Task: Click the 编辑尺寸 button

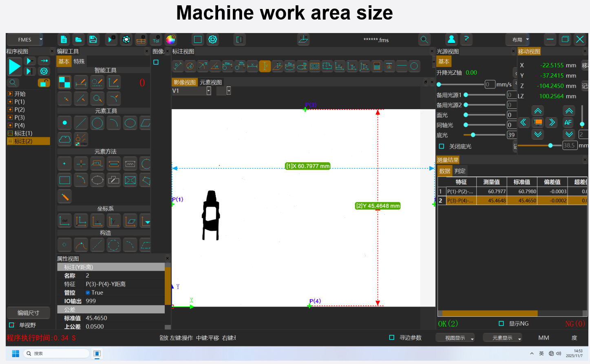Action: coord(29,313)
